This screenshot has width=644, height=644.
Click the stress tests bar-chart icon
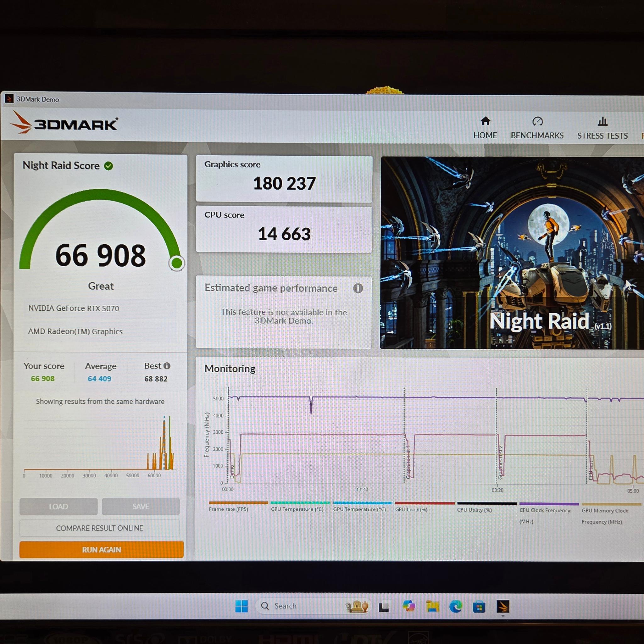(x=602, y=121)
